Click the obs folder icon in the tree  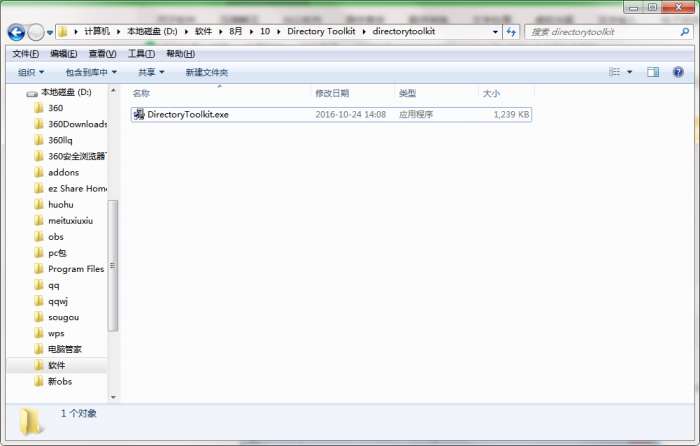[39, 237]
